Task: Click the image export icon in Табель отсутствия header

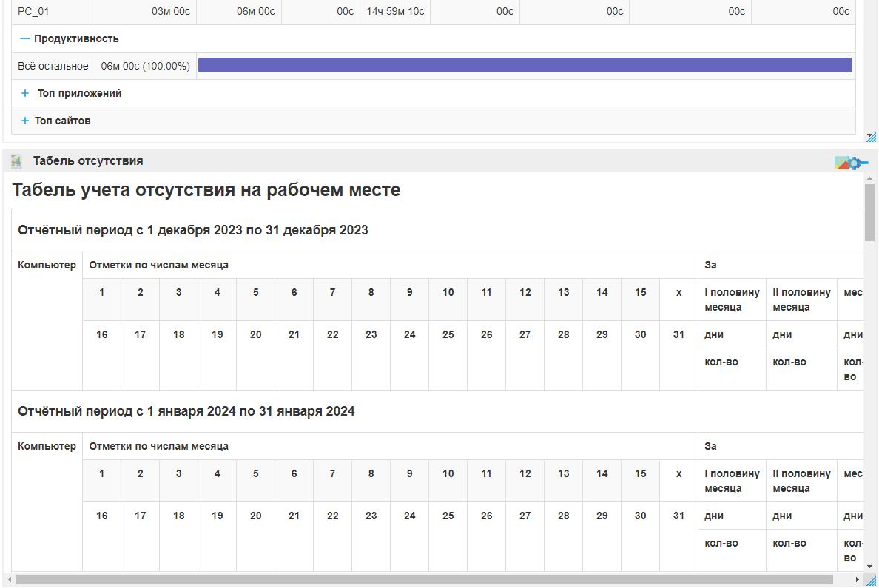Action: point(841,163)
